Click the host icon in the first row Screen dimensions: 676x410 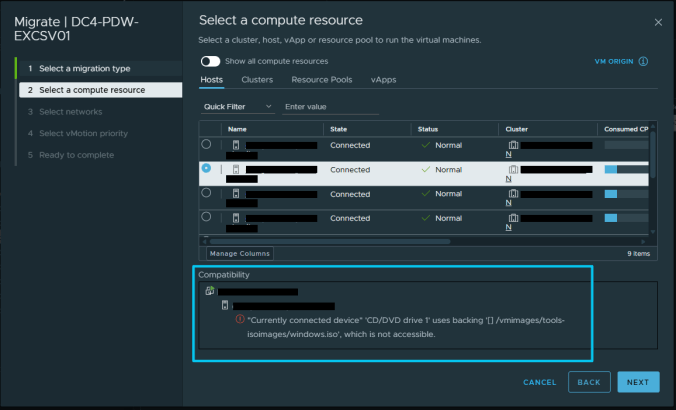pyautogui.click(x=236, y=146)
